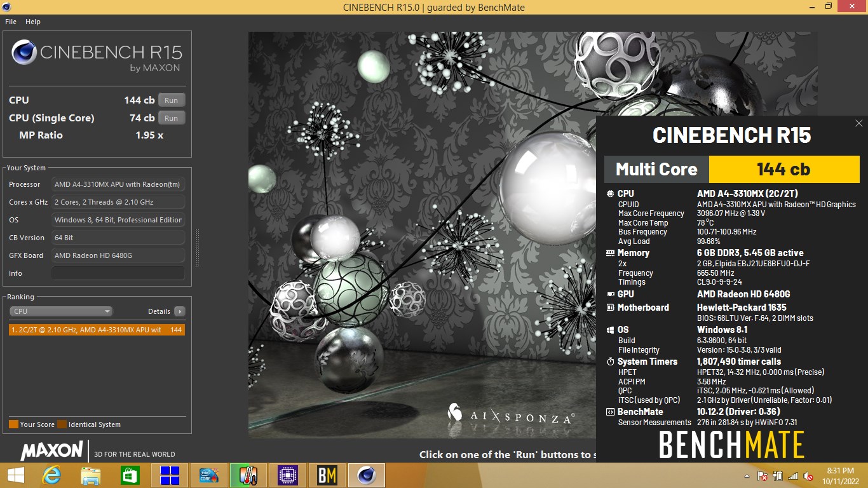Click the MP Ratio 1.95 x value
Image resolution: width=868 pixels, height=488 pixels.
coord(149,135)
